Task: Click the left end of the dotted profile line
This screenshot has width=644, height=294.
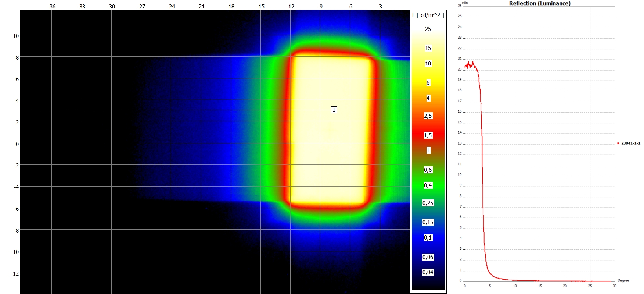Action: pyautogui.click(x=30, y=110)
